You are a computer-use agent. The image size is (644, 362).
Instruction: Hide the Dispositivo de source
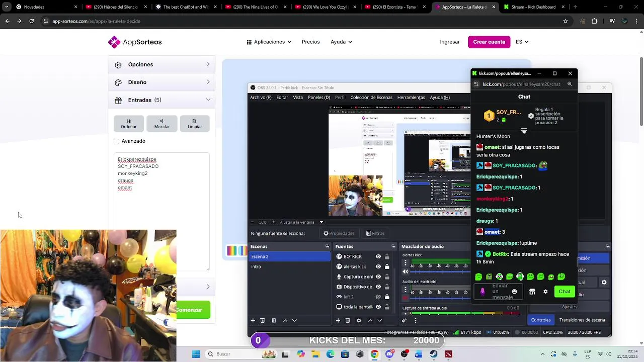coord(378,287)
